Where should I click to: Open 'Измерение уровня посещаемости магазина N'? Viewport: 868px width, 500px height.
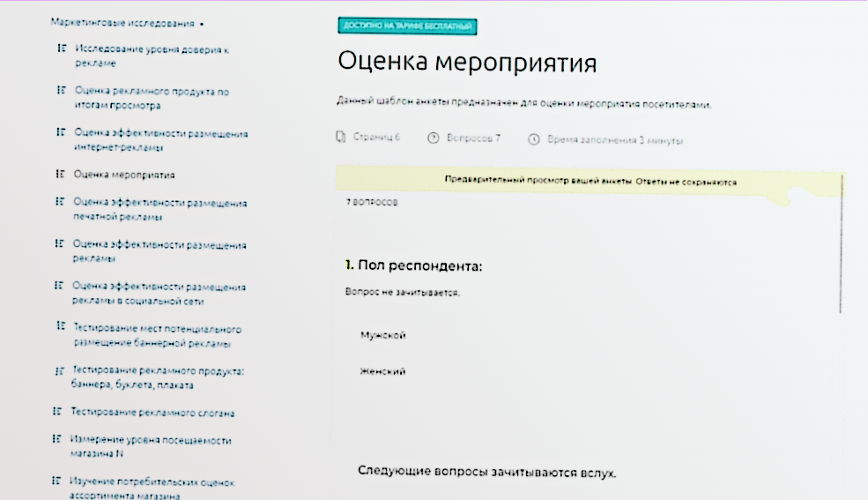coord(151,446)
